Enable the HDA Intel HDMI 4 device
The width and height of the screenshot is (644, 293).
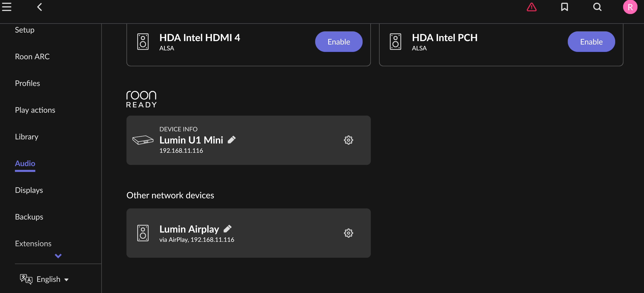coord(338,42)
